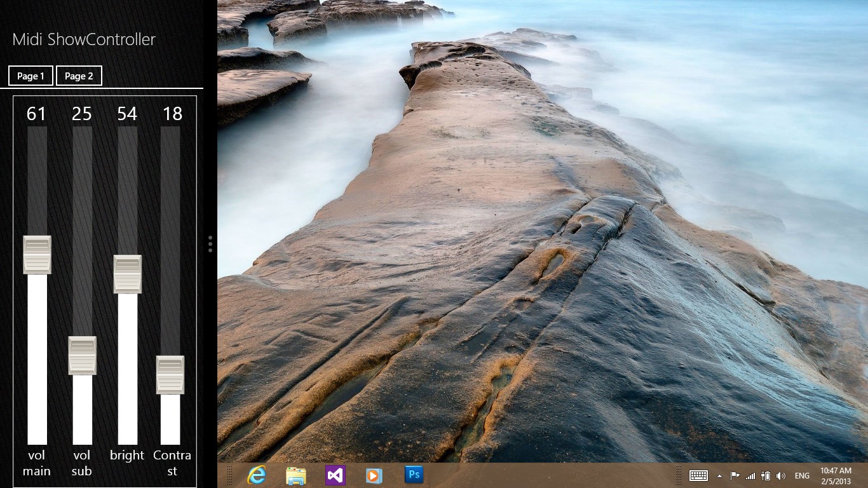The width and height of the screenshot is (868, 488).
Task: Open the taskbar clock and date
Action: pos(836,475)
